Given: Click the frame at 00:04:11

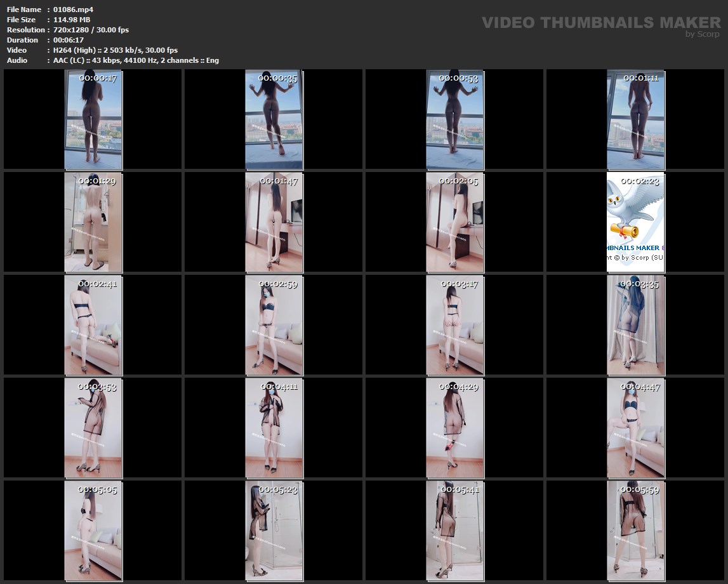Looking at the screenshot, I should (x=274, y=428).
